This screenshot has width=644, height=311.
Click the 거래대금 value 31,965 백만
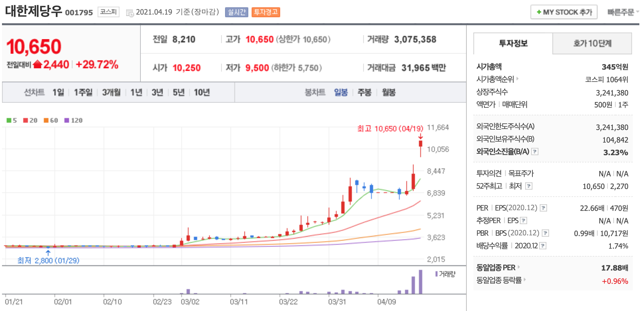[424, 68]
